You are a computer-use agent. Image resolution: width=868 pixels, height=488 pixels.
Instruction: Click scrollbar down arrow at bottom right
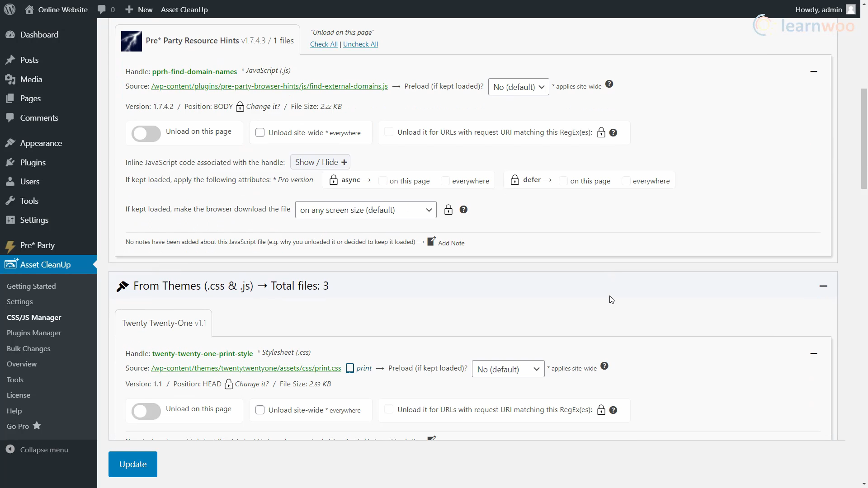coord(864,484)
